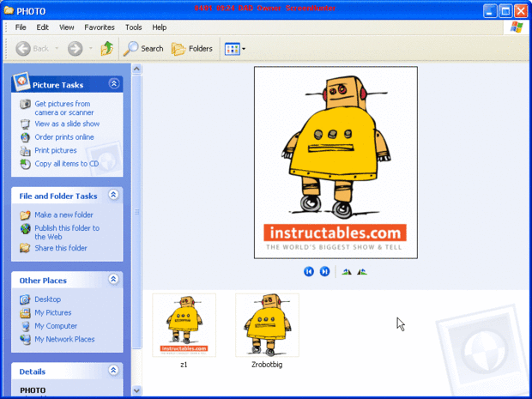This screenshot has width=532, height=399.
Task: Click the Forward navigation arrow icon
Action: tap(75, 49)
